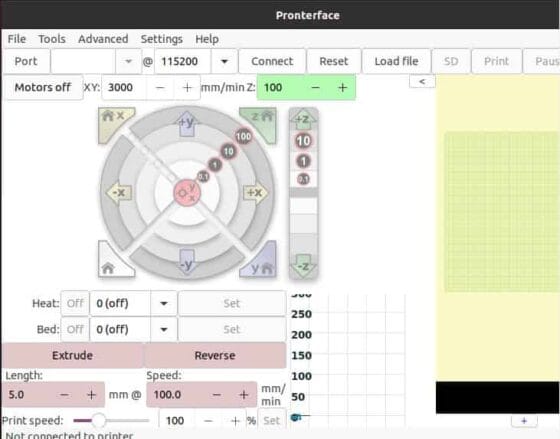Click the Extrude button
The height and width of the screenshot is (439, 560).
[72, 355]
